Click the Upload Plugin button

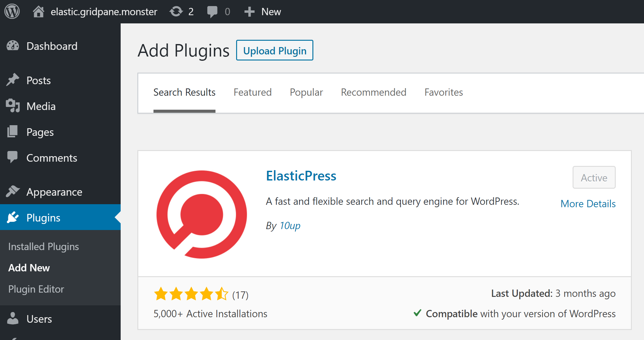tap(275, 50)
